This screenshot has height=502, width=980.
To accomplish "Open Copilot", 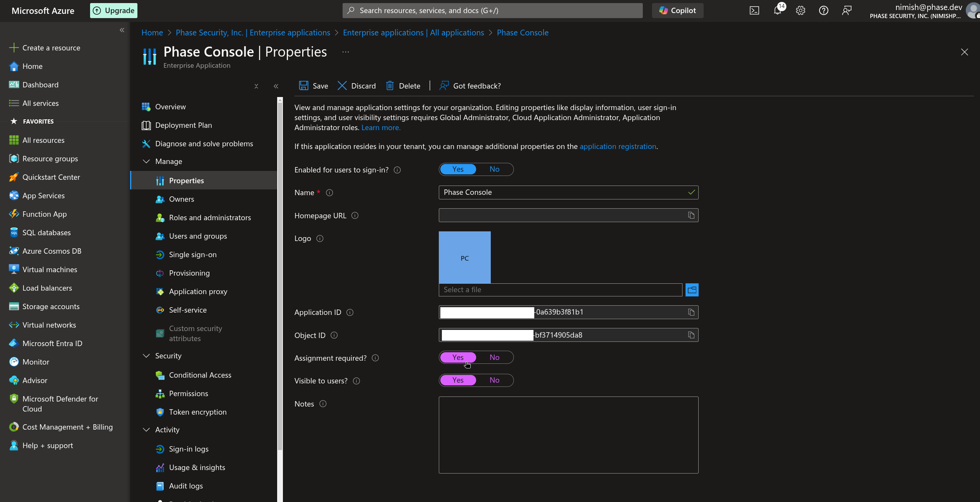I will 677,10.
